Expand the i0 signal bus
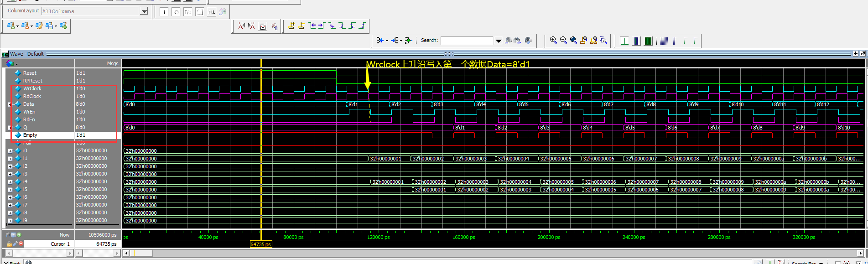 coord(10,151)
